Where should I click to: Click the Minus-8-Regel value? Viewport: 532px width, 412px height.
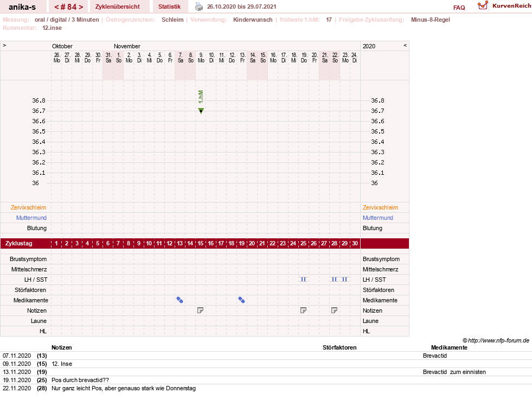(x=430, y=20)
